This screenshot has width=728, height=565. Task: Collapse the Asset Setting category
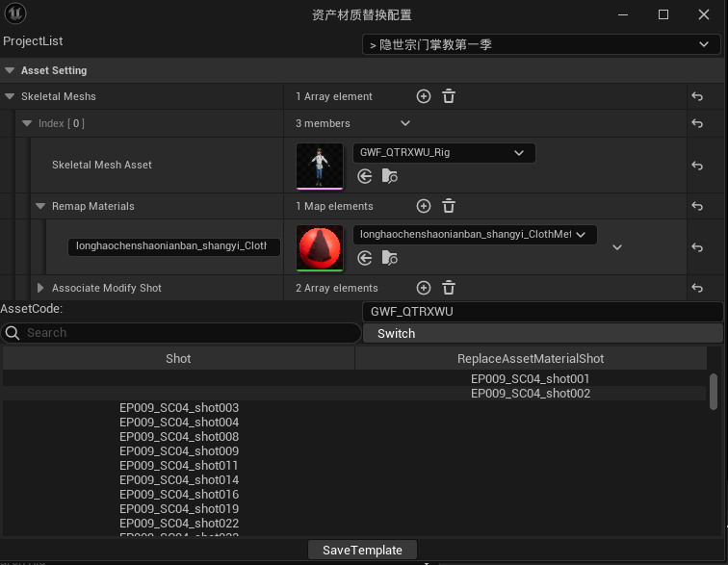10,70
